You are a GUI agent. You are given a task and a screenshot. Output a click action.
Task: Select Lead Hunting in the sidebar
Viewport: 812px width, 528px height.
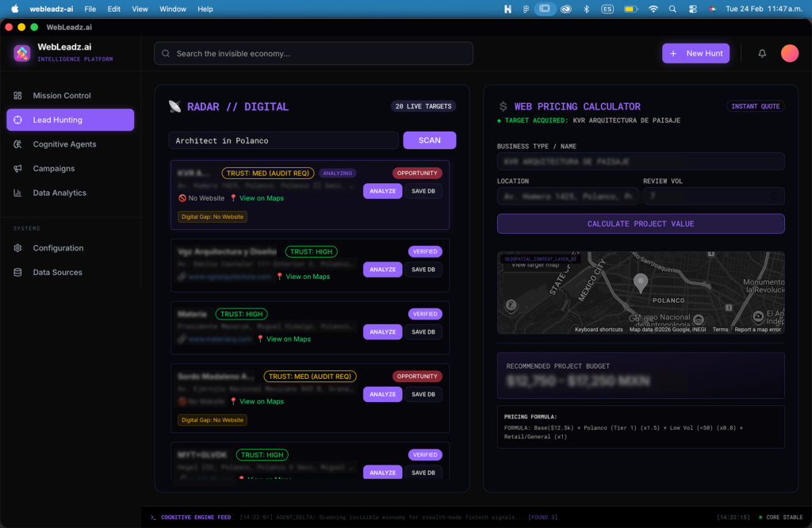tap(70, 120)
